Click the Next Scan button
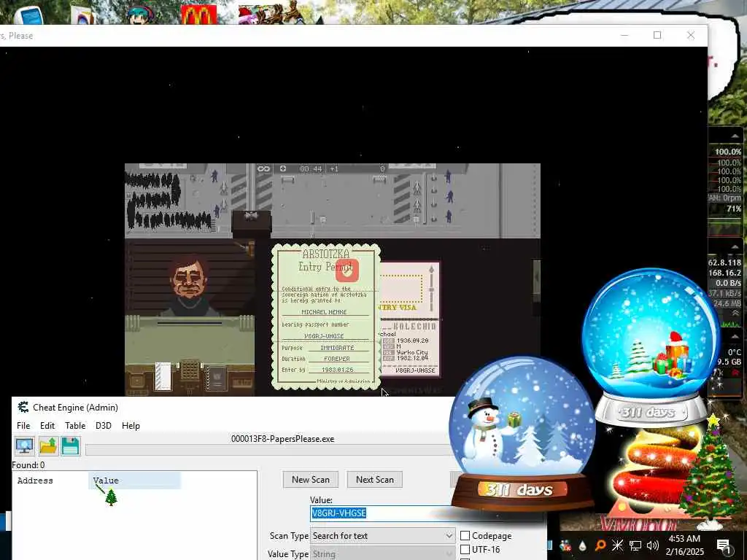 [375, 480]
